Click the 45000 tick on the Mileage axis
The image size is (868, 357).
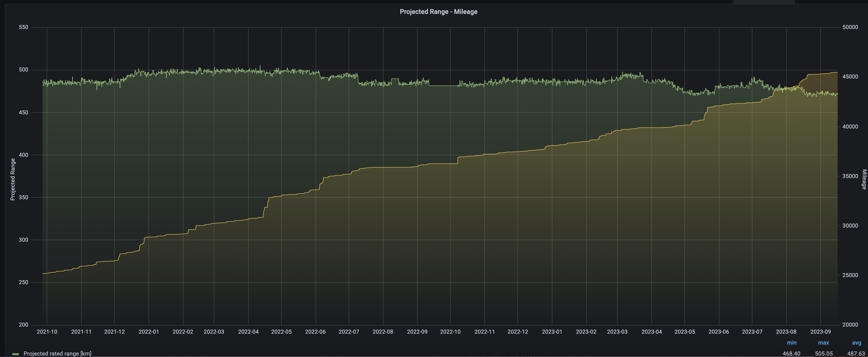850,77
